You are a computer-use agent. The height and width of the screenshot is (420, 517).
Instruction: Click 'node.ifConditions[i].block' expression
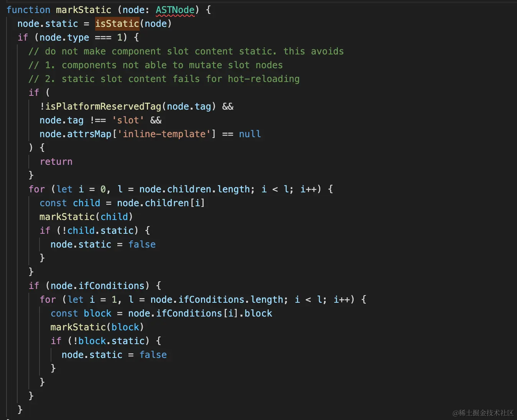200,313
